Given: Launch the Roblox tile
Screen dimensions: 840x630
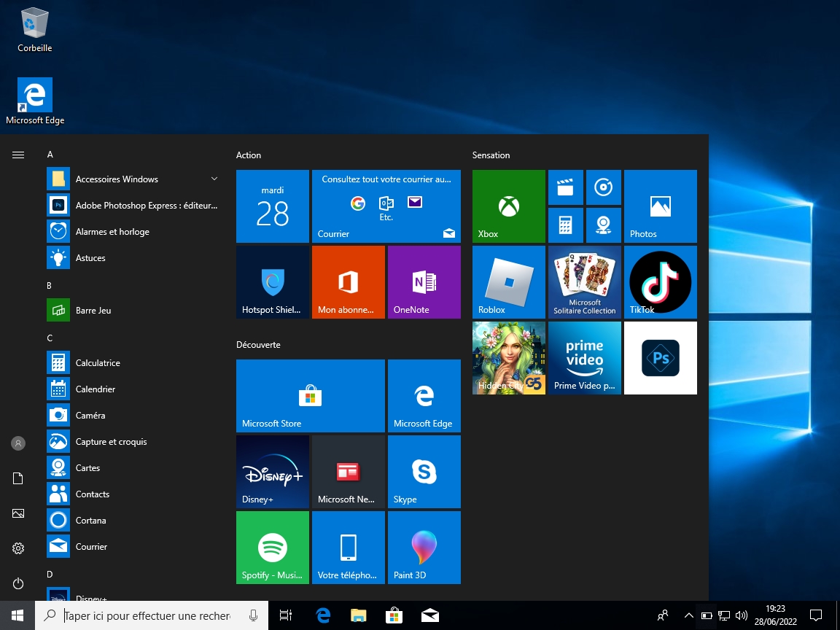Looking at the screenshot, I should 508,281.
